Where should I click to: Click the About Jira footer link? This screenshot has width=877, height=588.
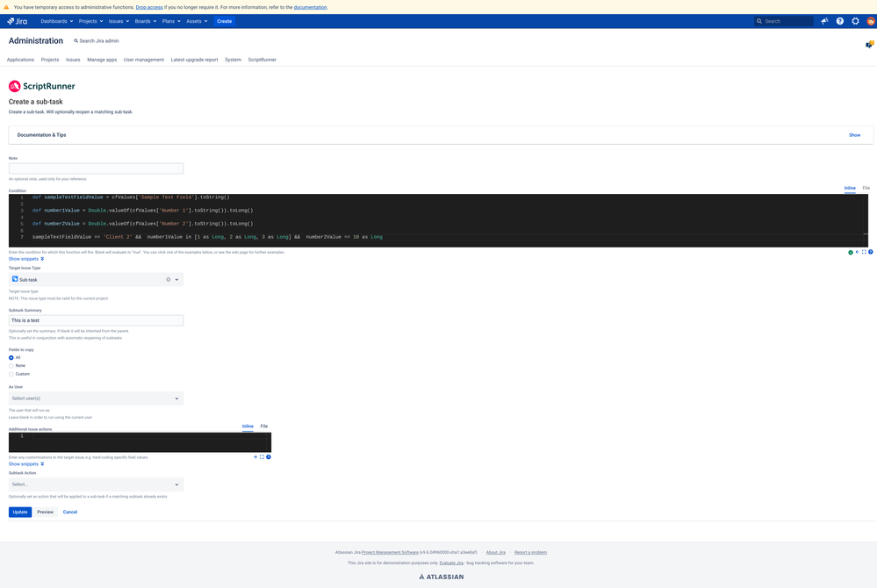click(495, 553)
